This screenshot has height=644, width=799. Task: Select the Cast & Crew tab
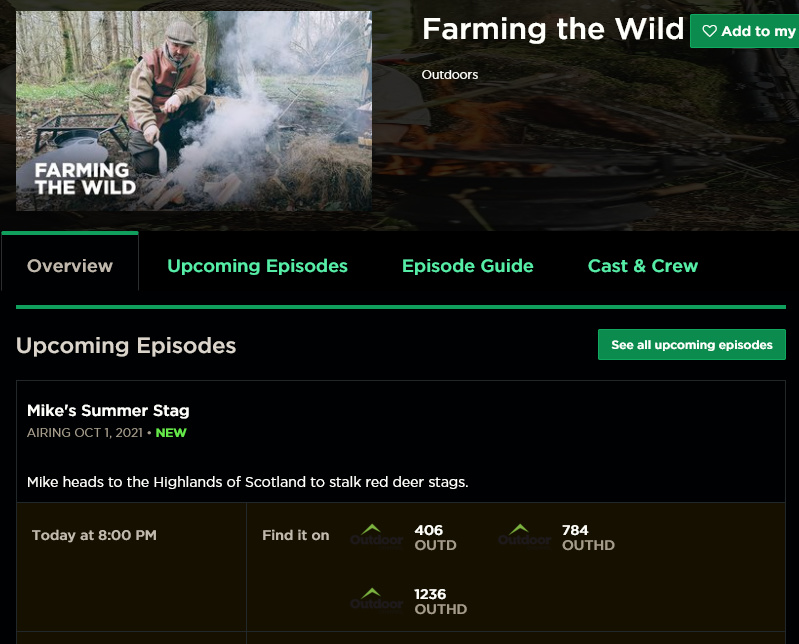pyautogui.click(x=643, y=266)
